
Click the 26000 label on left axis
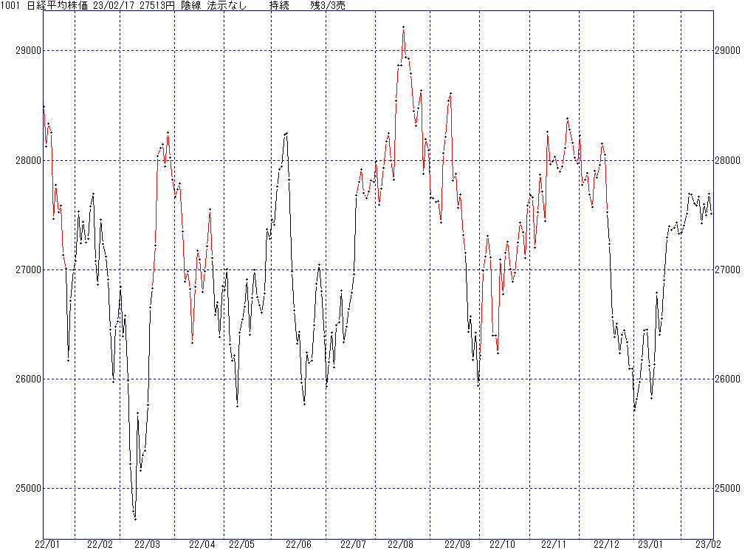[x=27, y=379]
